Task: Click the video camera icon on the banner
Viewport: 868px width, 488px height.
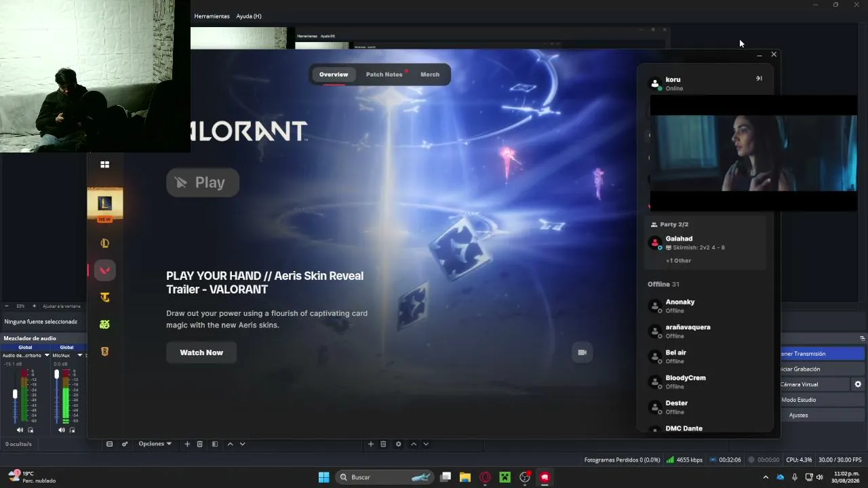Action: (x=582, y=352)
